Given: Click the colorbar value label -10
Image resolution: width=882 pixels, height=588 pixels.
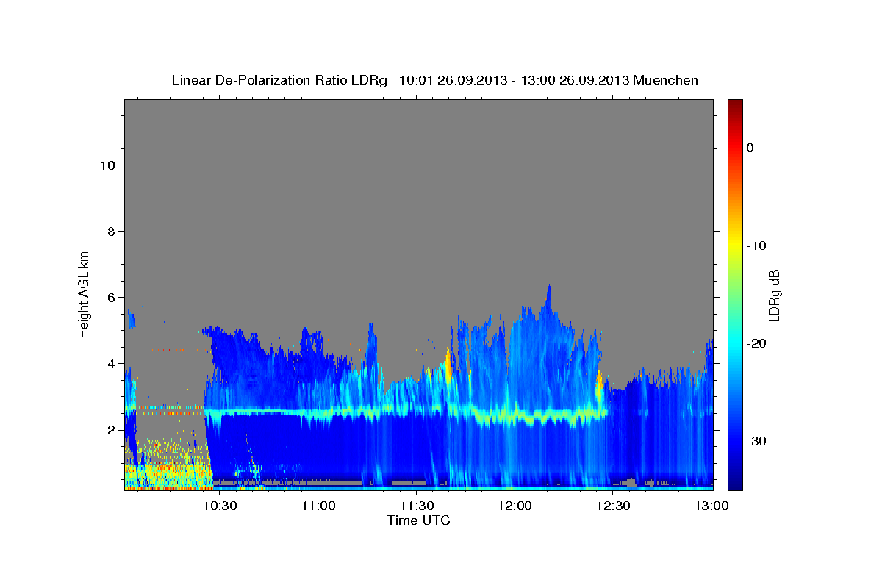Looking at the screenshot, I should tap(757, 245).
